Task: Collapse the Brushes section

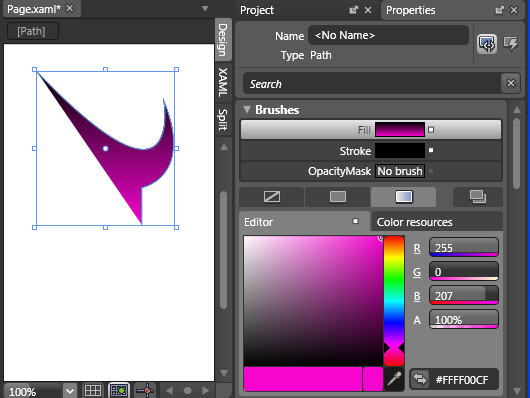Action: click(x=247, y=109)
